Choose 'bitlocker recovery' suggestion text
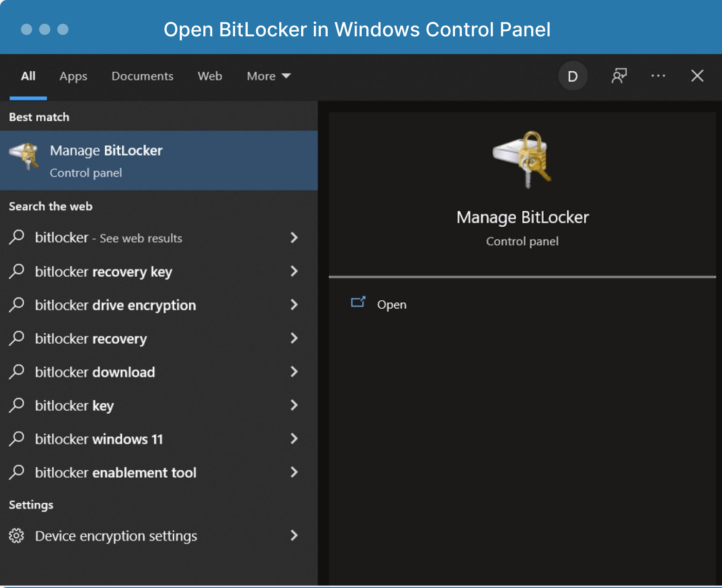Image resolution: width=722 pixels, height=588 pixels. click(91, 338)
